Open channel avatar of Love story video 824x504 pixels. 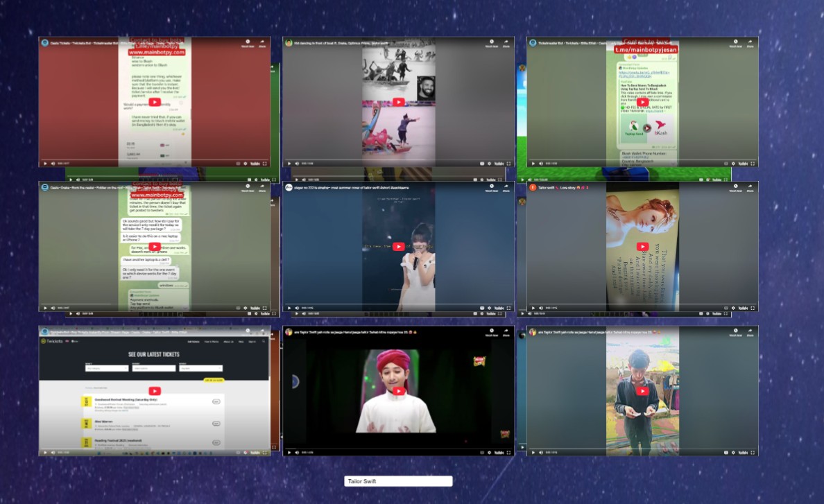(533, 187)
